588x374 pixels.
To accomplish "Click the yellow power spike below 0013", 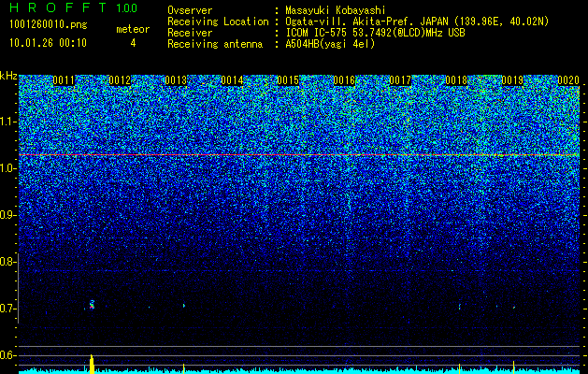I will (183, 368).
